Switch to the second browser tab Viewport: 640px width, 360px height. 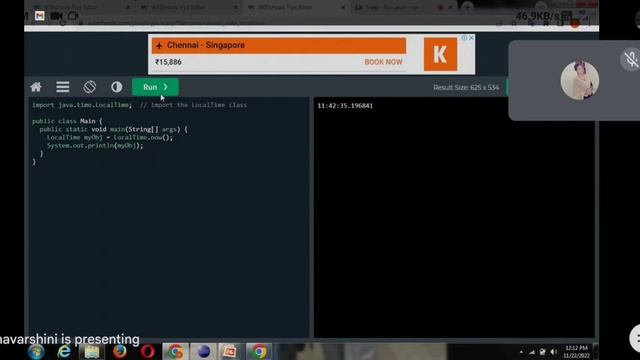click(x=189, y=7)
